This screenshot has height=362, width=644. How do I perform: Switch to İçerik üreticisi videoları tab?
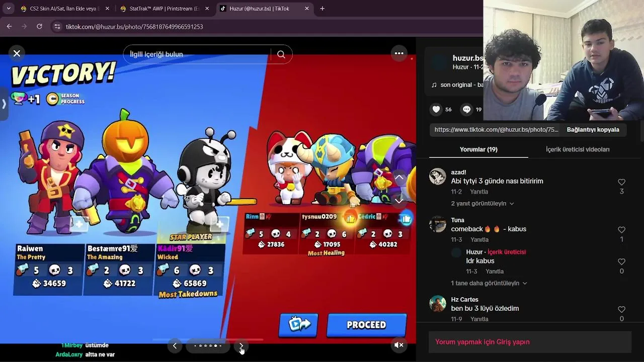578,149
